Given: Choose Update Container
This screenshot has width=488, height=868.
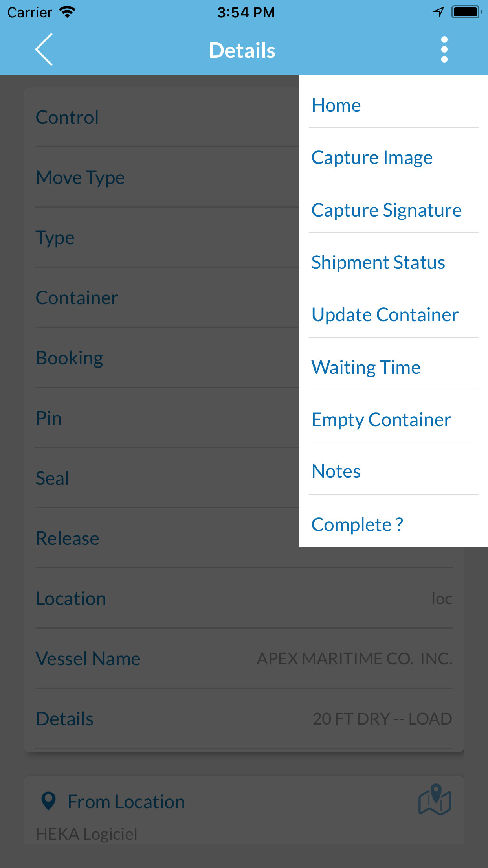Looking at the screenshot, I should coord(385,314).
